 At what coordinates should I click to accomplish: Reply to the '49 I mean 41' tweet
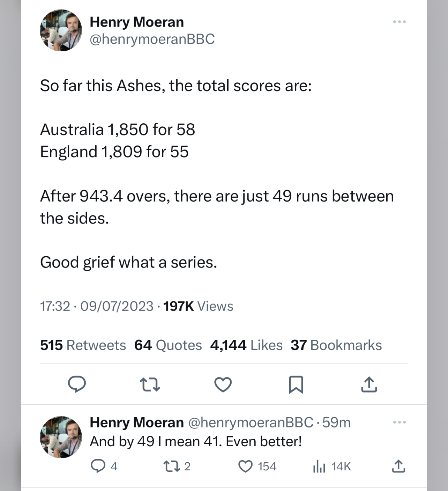click(x=98, y=466)
